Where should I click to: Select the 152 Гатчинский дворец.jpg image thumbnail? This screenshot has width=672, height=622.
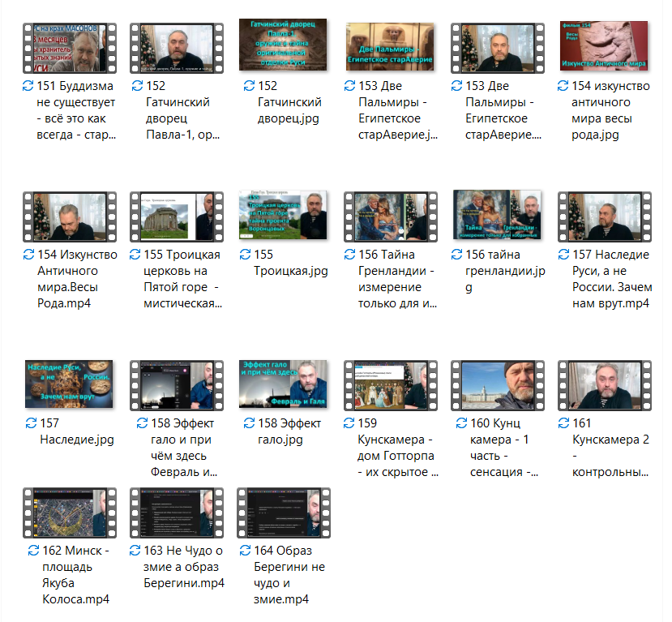point(283,45)
